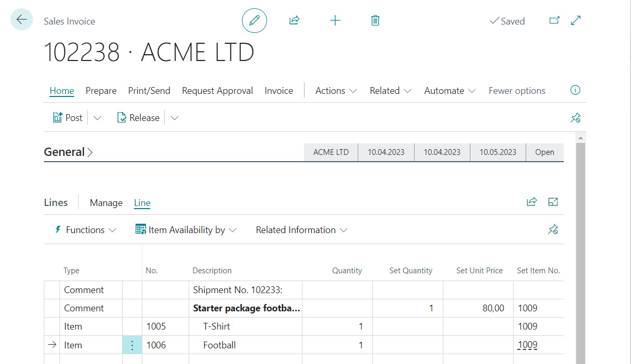Open Item Availability by dropdown
This screenshot has height=364, width=631.
click(186, 230)
